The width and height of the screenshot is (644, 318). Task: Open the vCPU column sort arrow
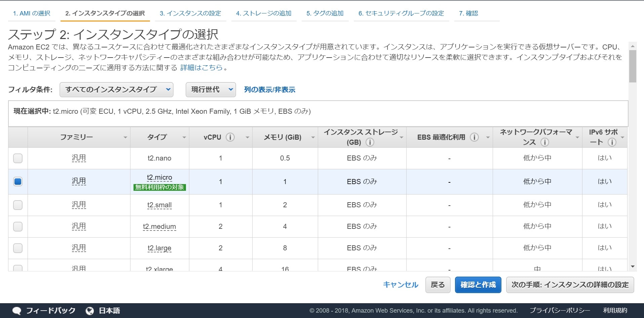point(247,137)
